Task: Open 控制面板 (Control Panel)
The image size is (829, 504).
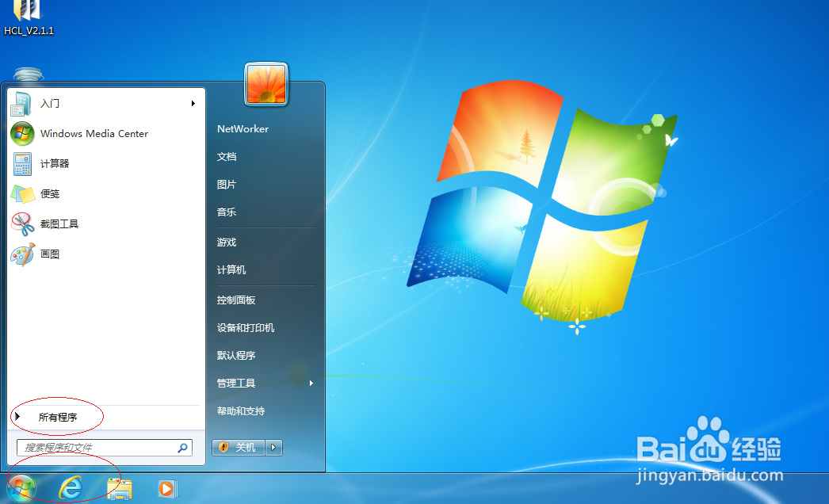Action: [236, 300]
